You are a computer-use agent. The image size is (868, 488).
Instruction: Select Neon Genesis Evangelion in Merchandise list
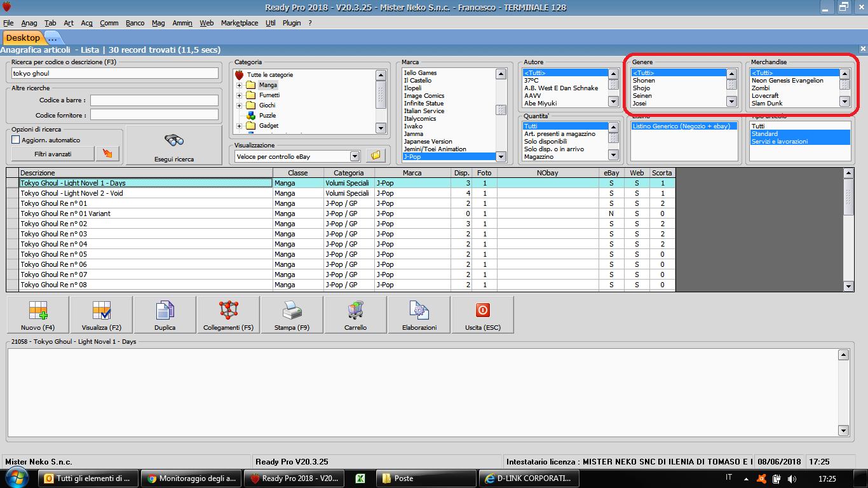[787, 81]
